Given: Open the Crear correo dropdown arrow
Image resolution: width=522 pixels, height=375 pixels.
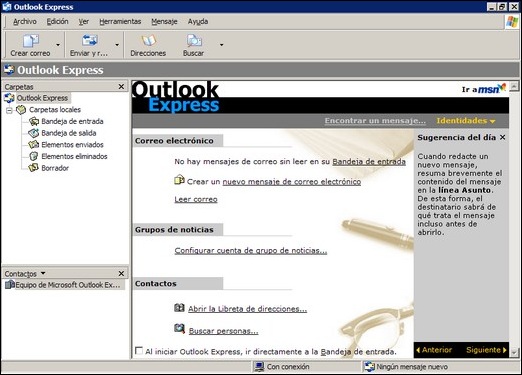Looking at the screenshot, I should pos(58,45).
